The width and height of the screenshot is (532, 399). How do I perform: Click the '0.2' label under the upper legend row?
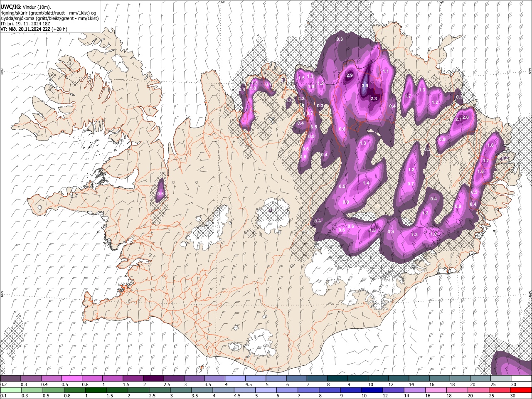click(3, 384)
